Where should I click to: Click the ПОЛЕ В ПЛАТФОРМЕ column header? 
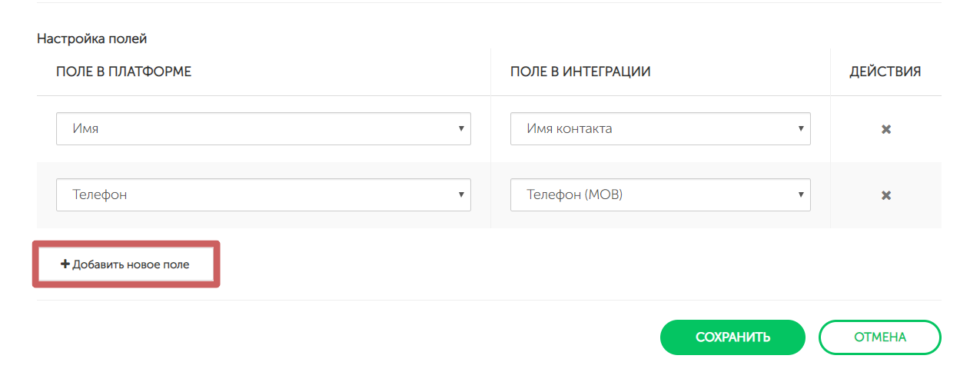[x=124, y=71]
